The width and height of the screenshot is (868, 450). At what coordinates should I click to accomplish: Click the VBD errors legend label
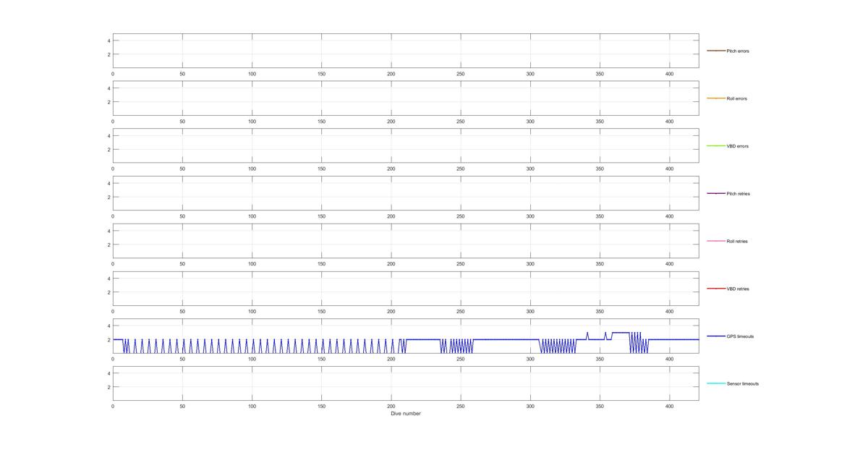pyautogui.click(x=737, y=146)
